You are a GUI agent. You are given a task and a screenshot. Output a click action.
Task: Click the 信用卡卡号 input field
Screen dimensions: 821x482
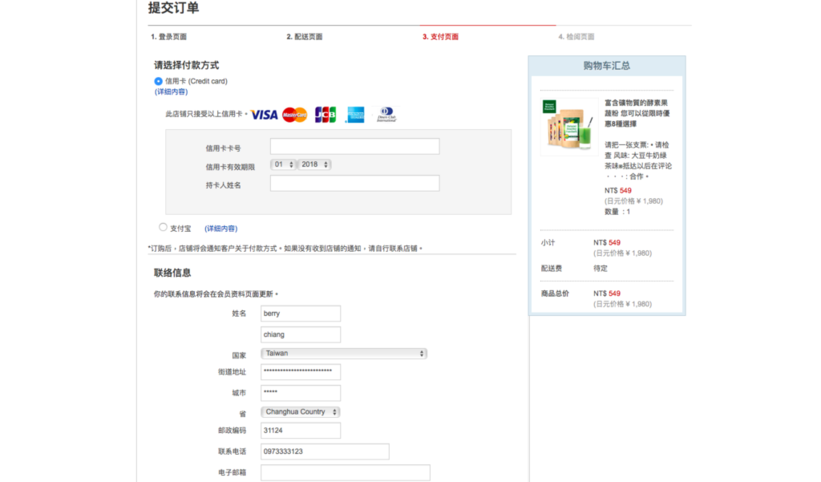click(354, 147)
